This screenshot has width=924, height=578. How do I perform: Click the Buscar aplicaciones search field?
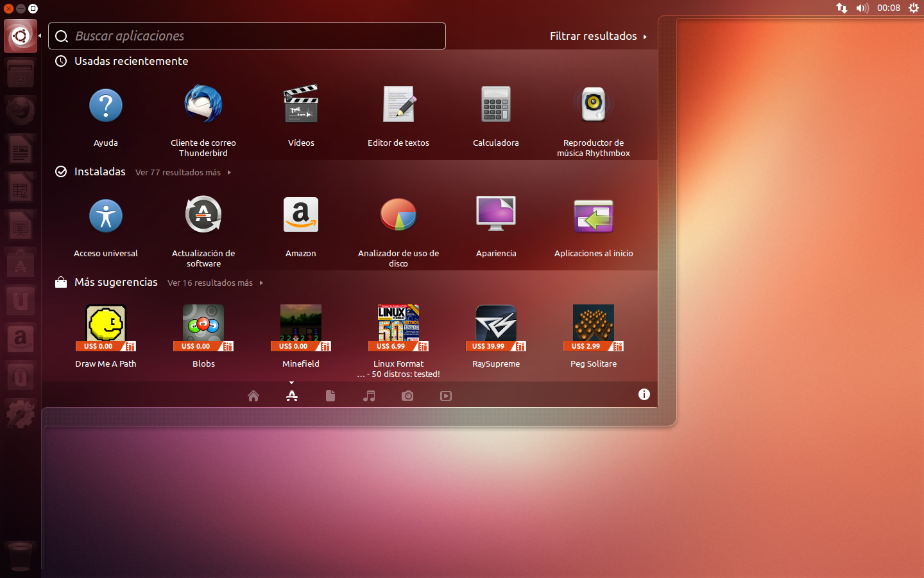coord(247,36)
